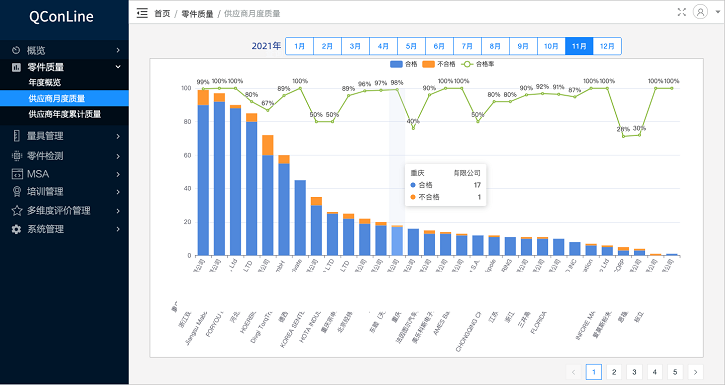Go to next page arrow

click(x=695, y=372)
